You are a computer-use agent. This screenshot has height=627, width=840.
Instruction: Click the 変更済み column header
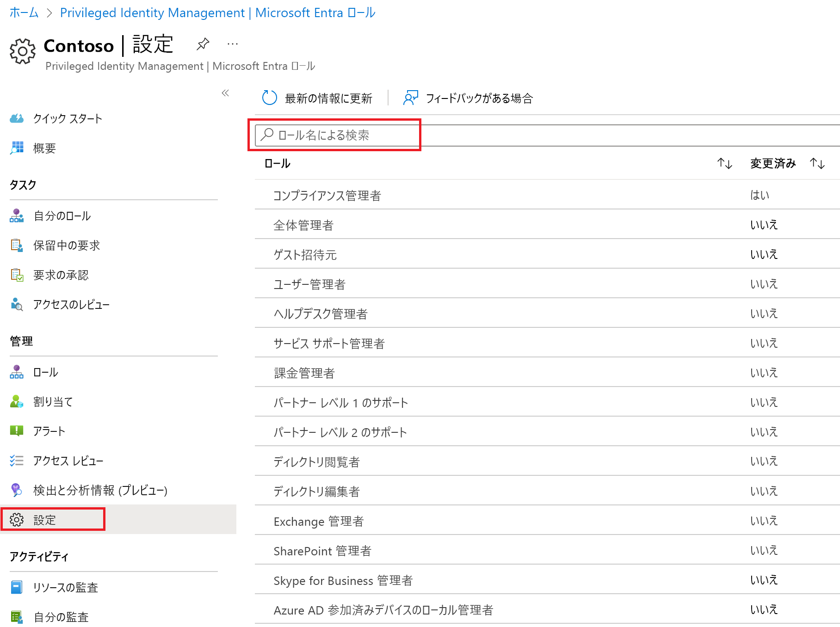point(773,163)
